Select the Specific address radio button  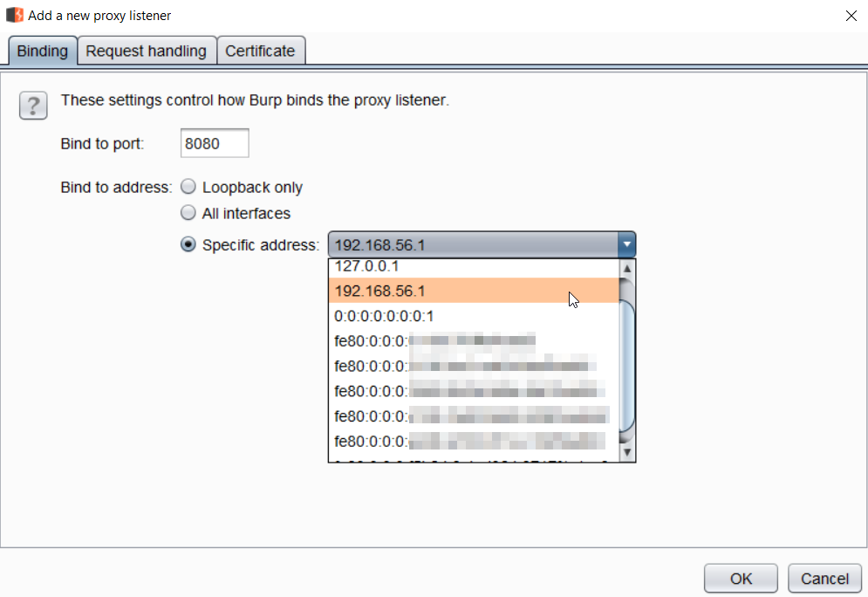[x=188, y=244]
